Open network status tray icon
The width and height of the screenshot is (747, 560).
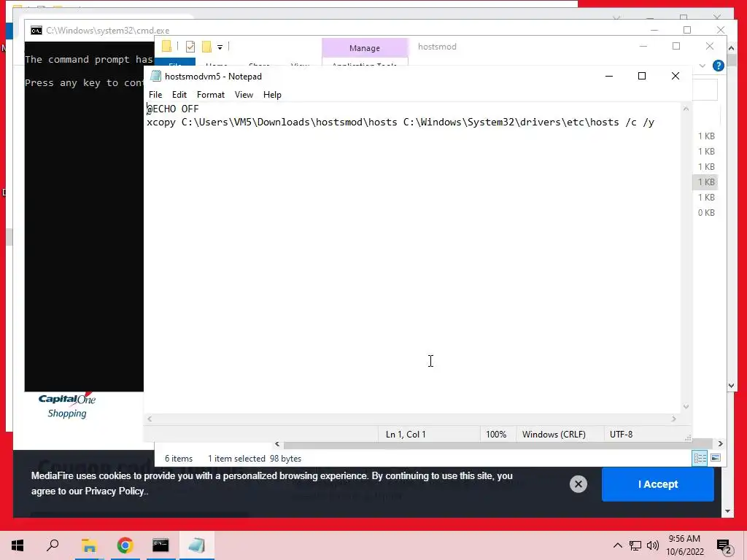(x=635, y=545)
